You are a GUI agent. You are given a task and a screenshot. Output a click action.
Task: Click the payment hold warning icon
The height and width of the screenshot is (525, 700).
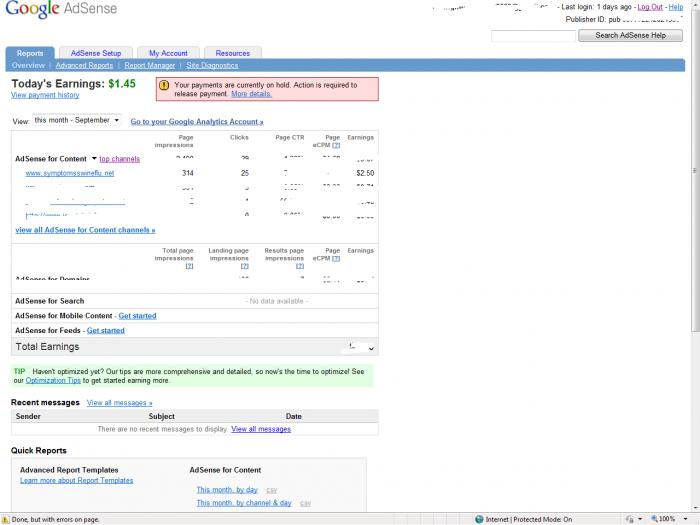[165, 86]
